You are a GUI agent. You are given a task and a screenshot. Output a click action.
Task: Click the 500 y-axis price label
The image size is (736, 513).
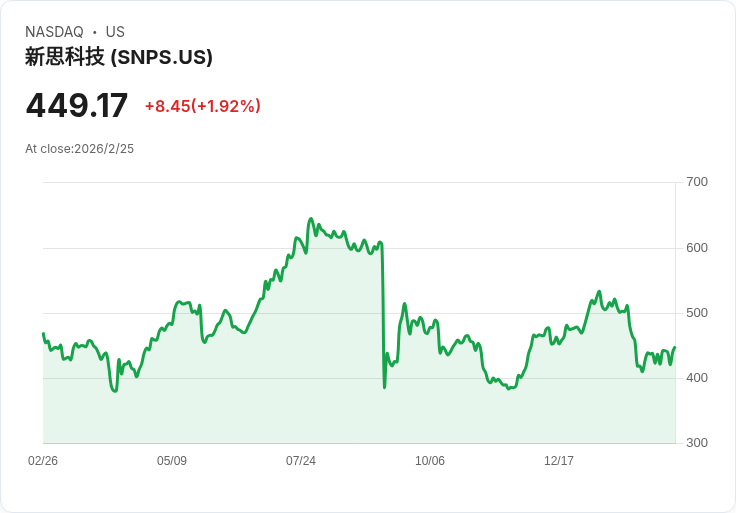pos(697,313)
